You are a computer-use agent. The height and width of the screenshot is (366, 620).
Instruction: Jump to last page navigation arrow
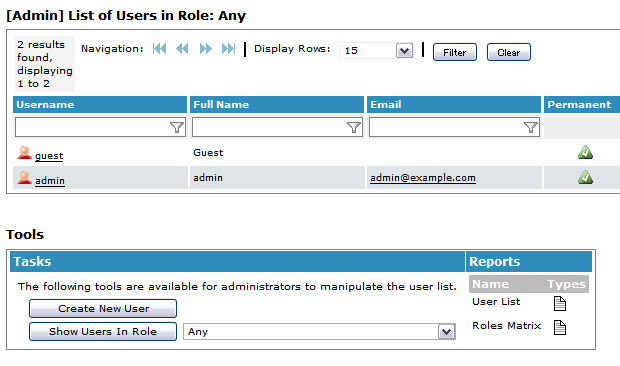229,49
